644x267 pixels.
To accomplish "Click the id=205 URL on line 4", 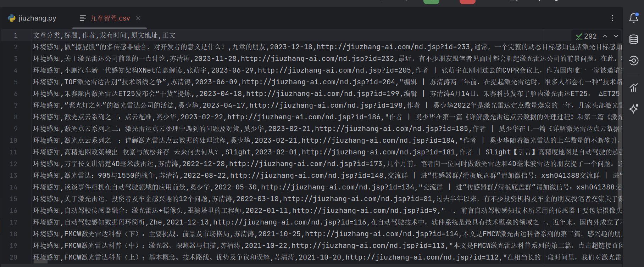I will [x=334, y=70].
